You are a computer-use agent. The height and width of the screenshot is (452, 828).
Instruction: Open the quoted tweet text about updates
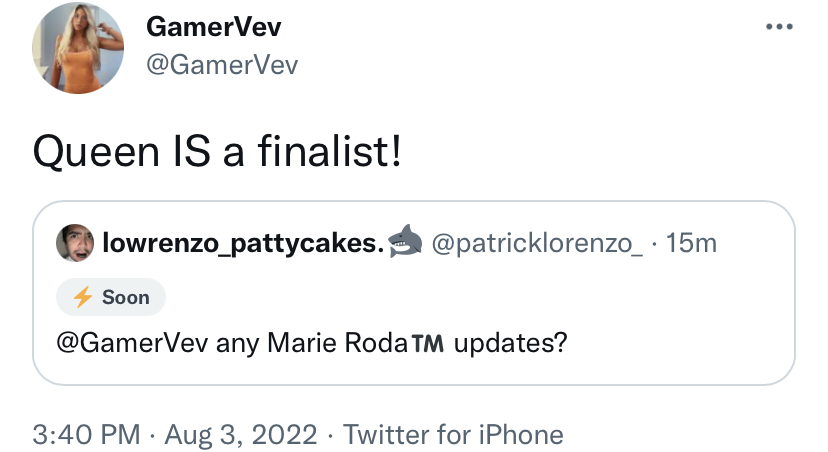(x=312, y=343)
